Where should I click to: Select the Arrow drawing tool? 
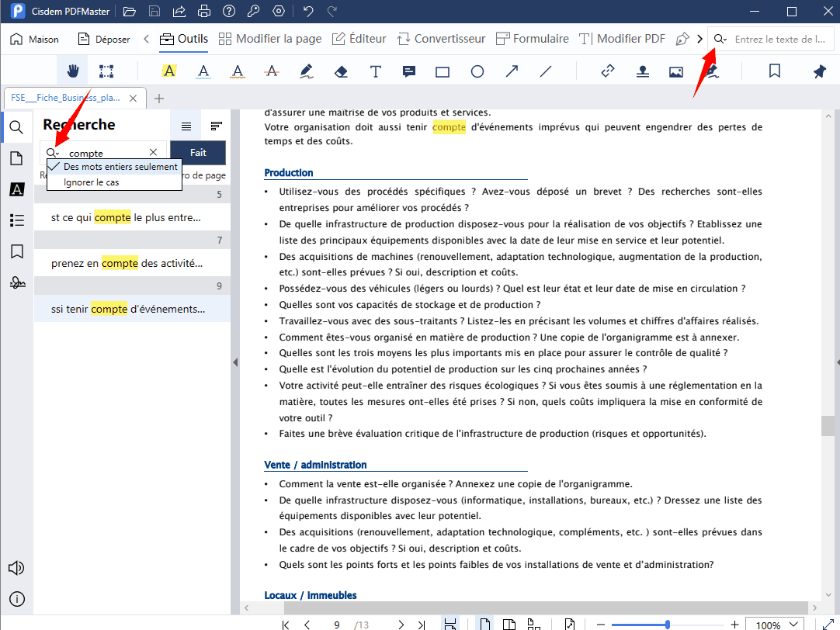tap(512, 71)
